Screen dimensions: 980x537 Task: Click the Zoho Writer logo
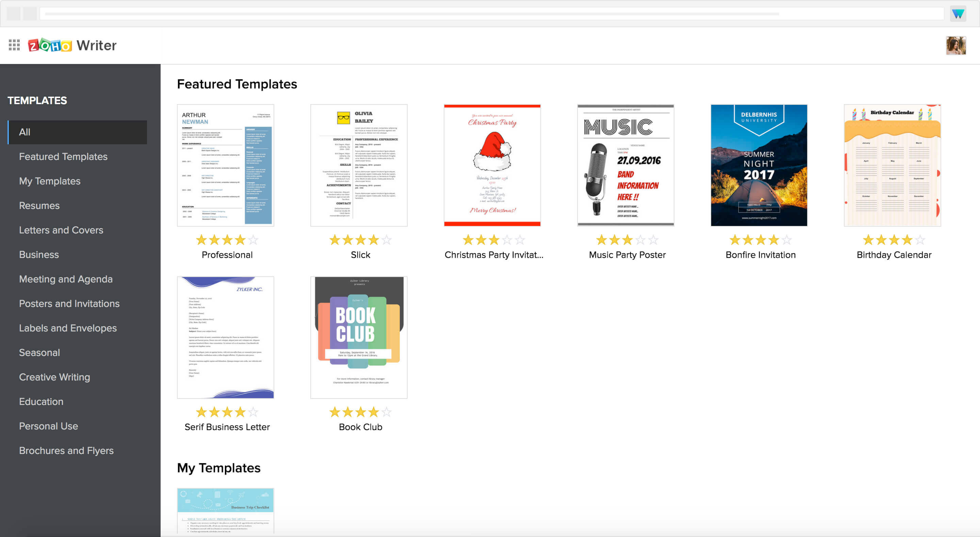[x=72, y=45]
